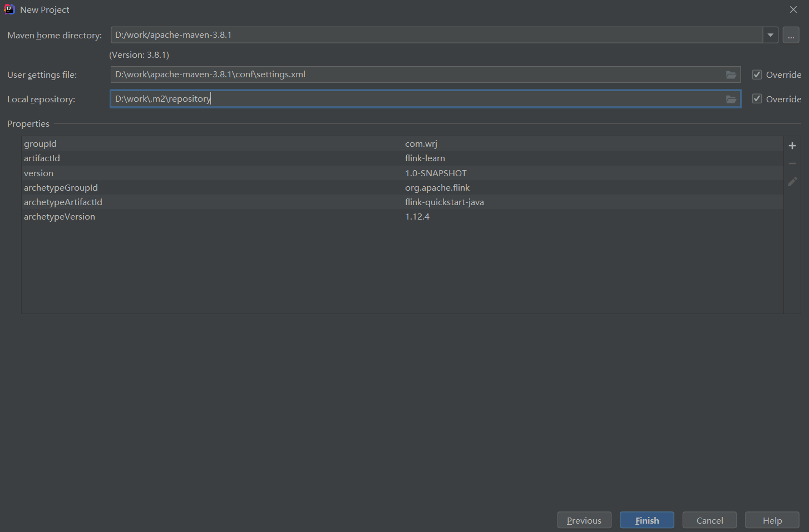Click 1.12.4 value cell

417,216
